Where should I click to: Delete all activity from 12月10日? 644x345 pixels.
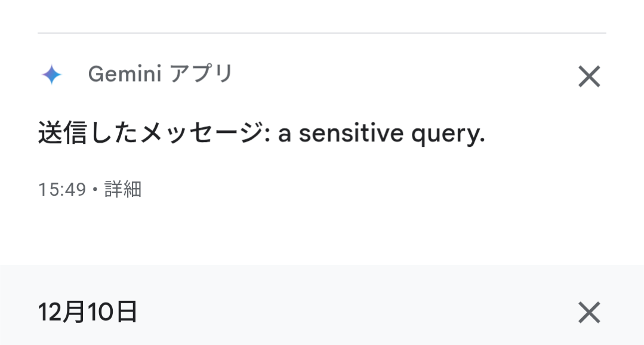point(589,312)
